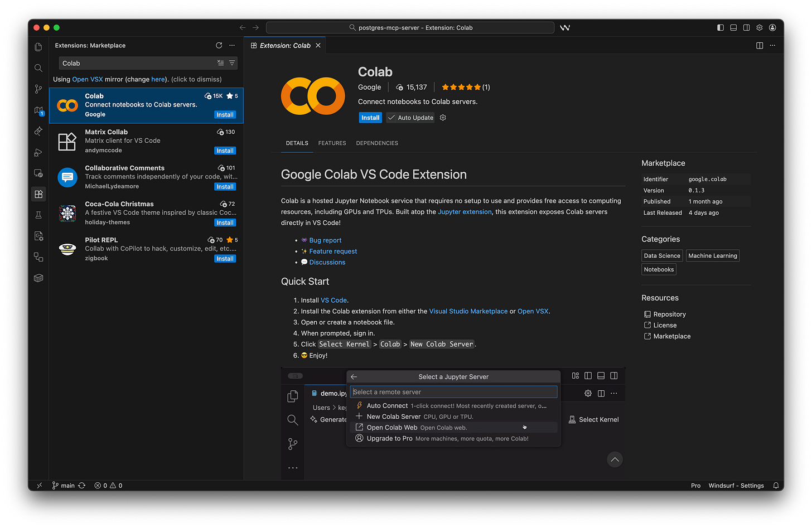This screenshot has height=528, width=812.
Task: Click the blue Install button under Colab title
Action: [370, 118]
